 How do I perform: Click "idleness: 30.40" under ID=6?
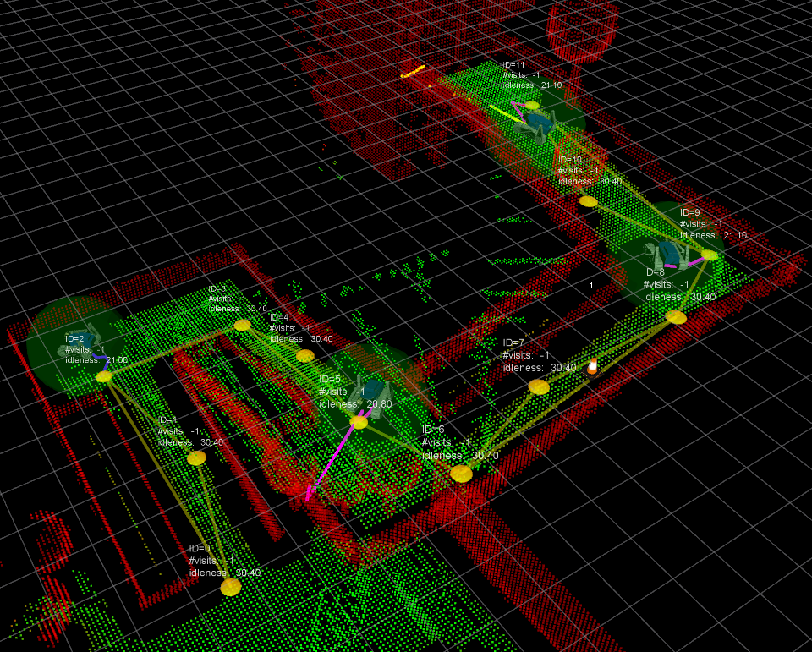tap(460, 456)
